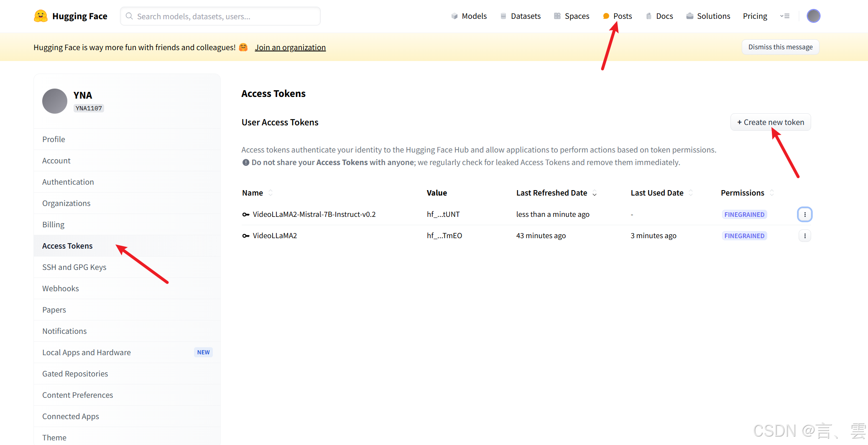Image resolution: width=868 pixels, height=445 pixels.
Task: Dismiss this message banner button
Action: (x=780, y=47)
